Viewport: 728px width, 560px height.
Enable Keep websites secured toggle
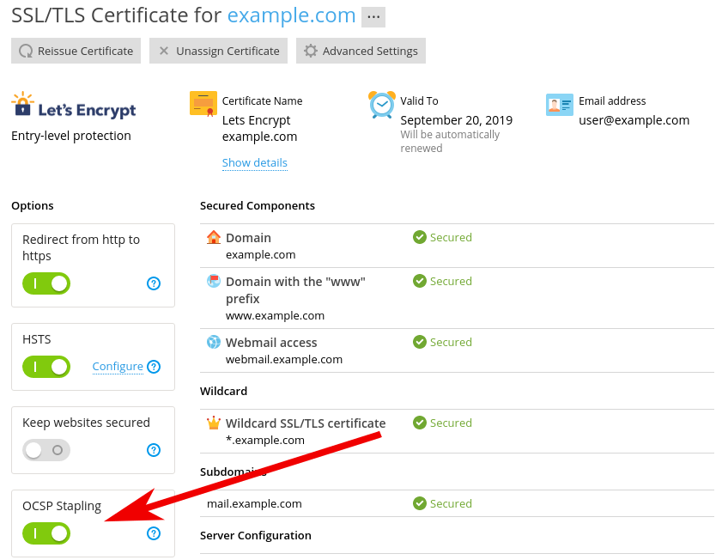(46, 450)
